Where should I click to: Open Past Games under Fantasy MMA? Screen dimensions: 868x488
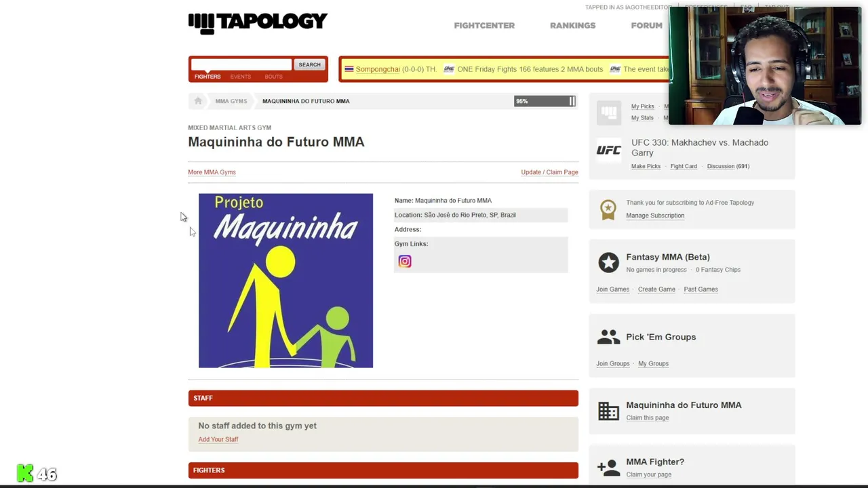[701, 289]
